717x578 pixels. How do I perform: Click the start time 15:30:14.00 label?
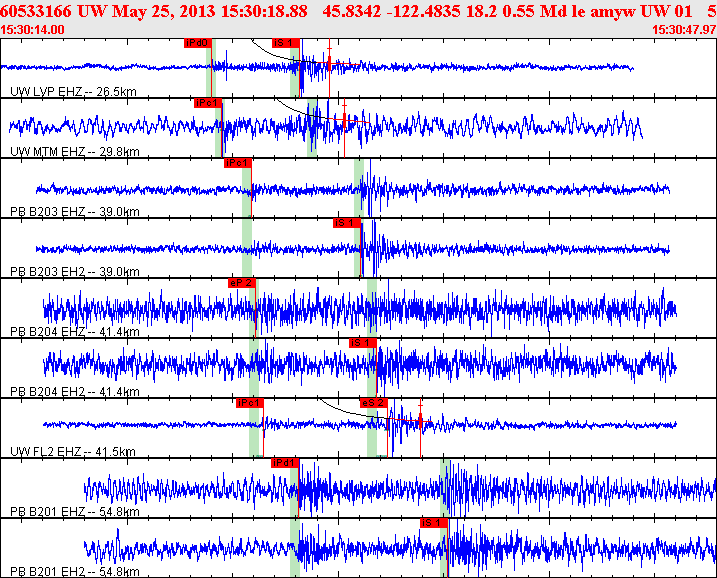[x=34, y=30]
